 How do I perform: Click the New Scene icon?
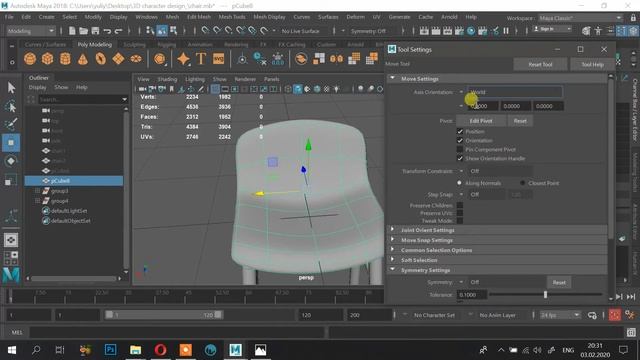(72, 31)
